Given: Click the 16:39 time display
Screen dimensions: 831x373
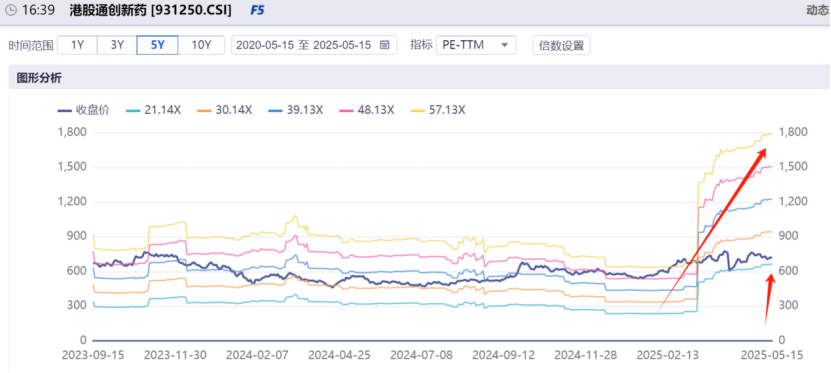Looking at the screenshot, I should [x=38, y=11].
